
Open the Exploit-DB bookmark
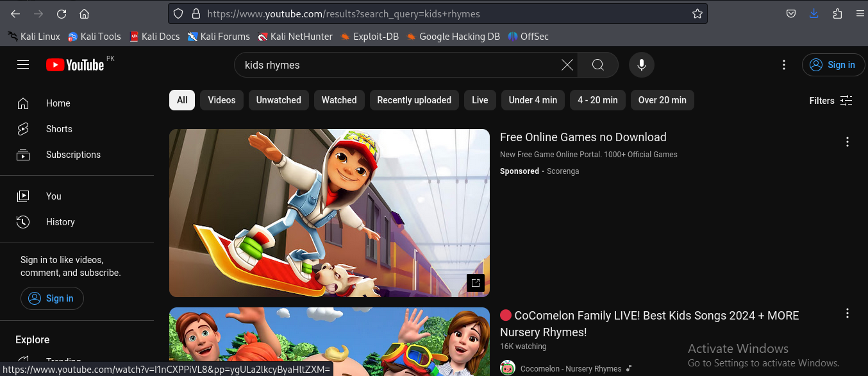(369, 37)
